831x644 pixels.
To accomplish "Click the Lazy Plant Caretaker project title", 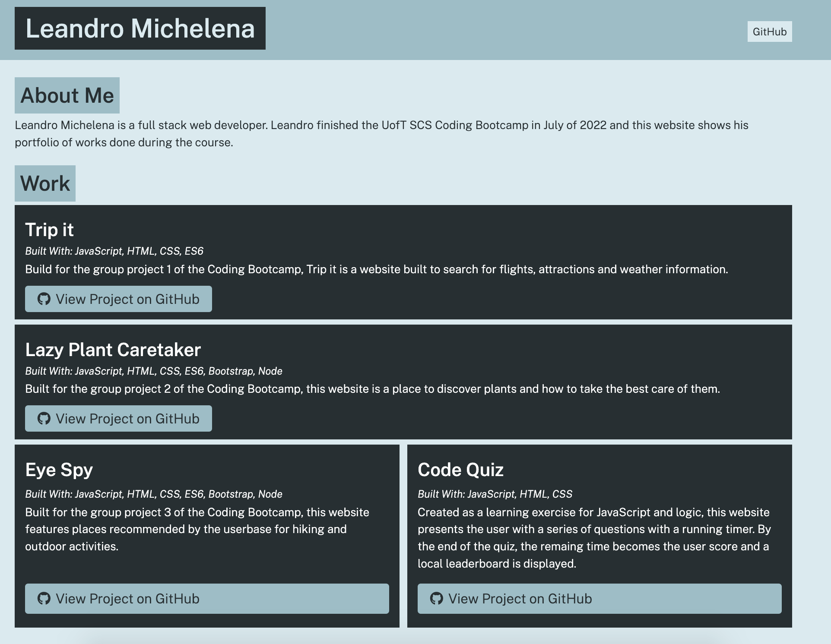I will 113,350.
